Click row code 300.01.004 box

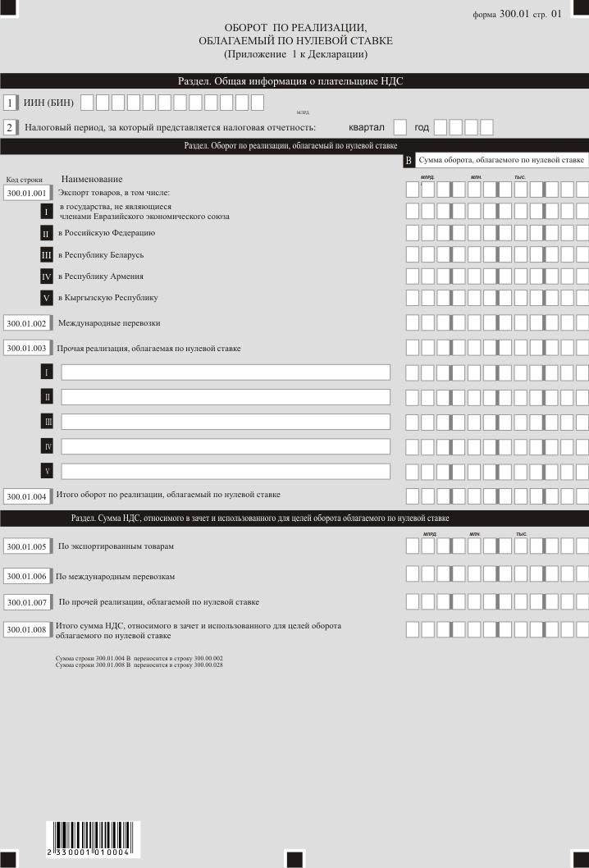pyautogui.click(x=27, y=496)
